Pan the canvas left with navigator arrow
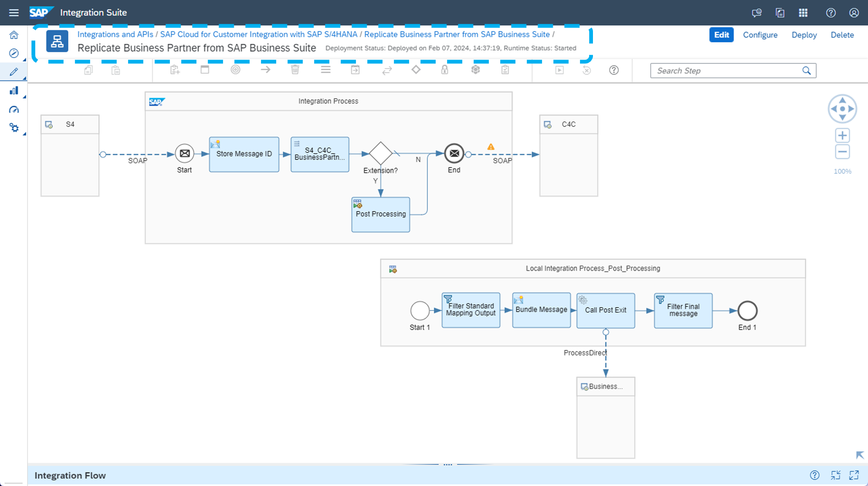Image resolution: width=868 pixels, height=486 pixels. point(834,108)
